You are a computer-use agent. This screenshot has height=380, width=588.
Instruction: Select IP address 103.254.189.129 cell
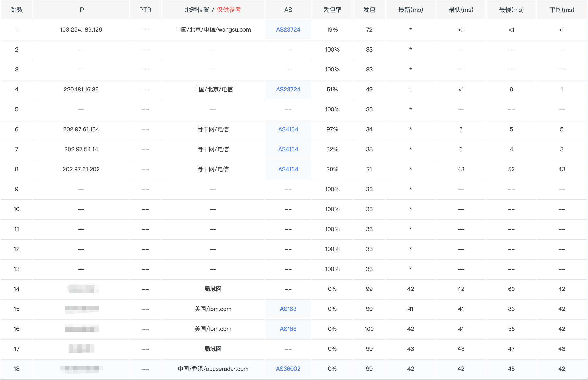(81, 30)
